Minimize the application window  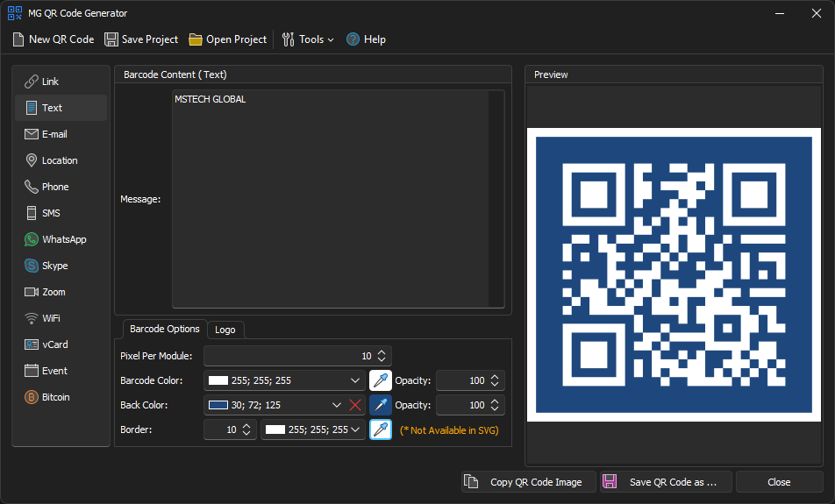(780, 13)
